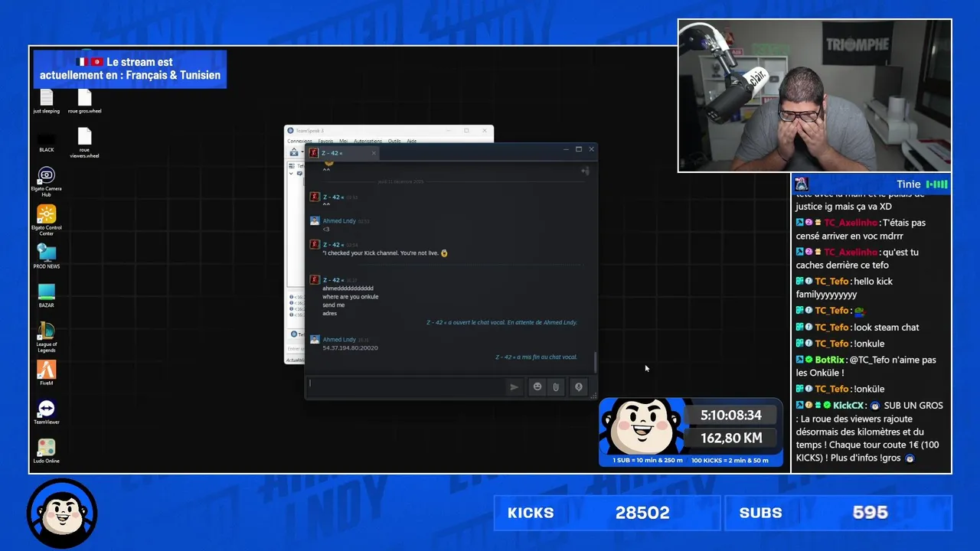This screenshot has height=551, width=980.
Task: Click the 5:10:08:34 timer display
Action: [731, 415]
